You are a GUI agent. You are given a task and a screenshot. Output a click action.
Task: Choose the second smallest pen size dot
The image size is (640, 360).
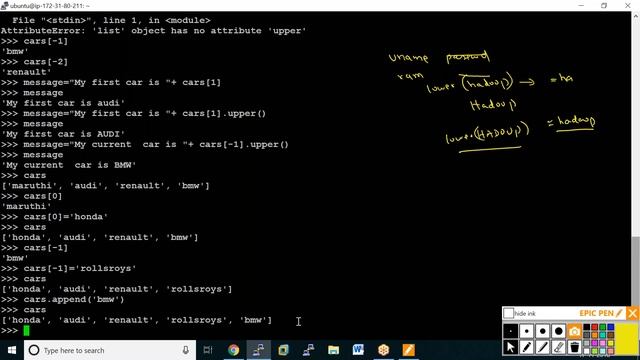pos(527,331)
